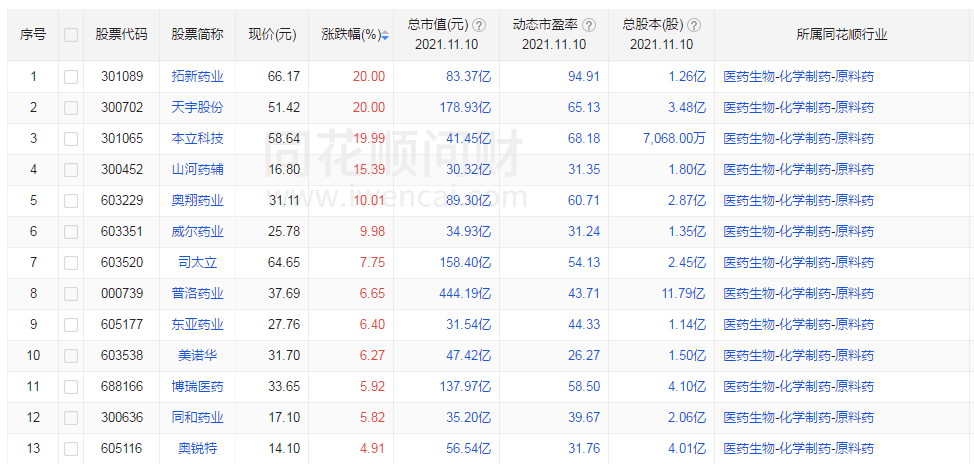Open stock link 本立科技

tap(198, 139)
